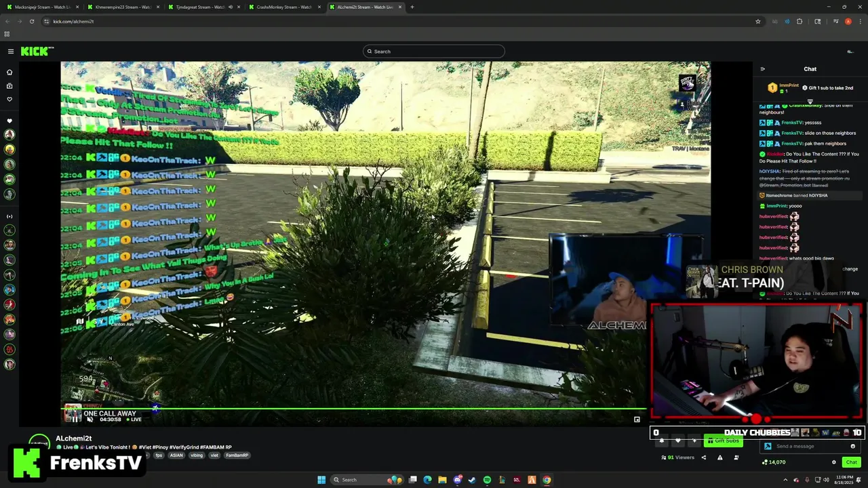
Task: Report stream with warning triangle icon
Action: [x=719, y=457]
